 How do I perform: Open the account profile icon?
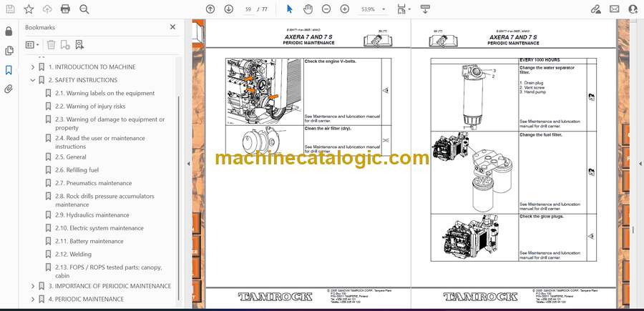coord(633,9)
